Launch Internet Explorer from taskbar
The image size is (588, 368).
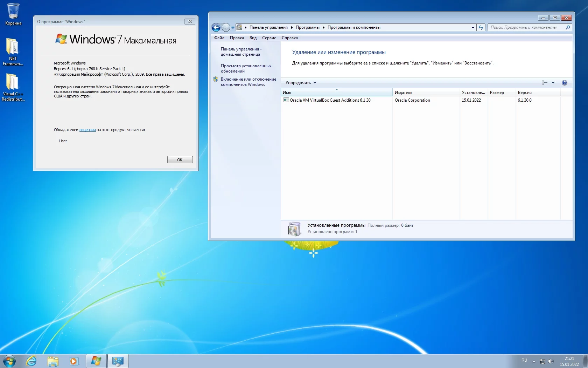click(31, 361)
